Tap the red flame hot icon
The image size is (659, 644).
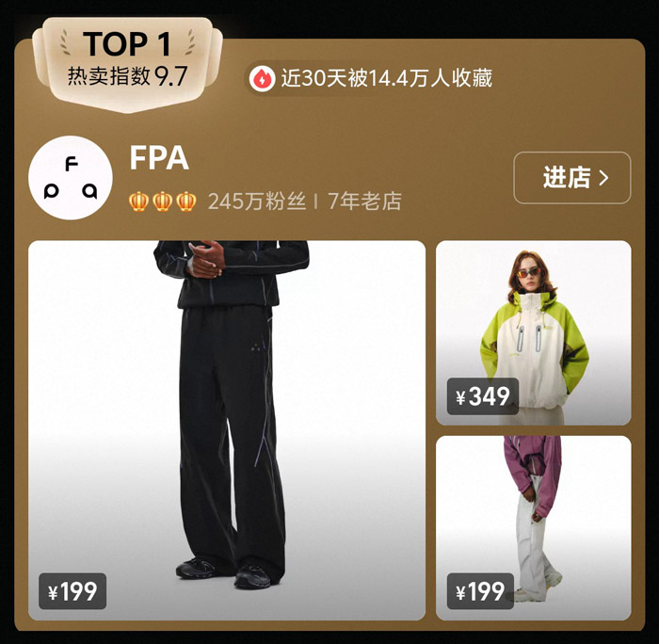click(x=262, y=78)
